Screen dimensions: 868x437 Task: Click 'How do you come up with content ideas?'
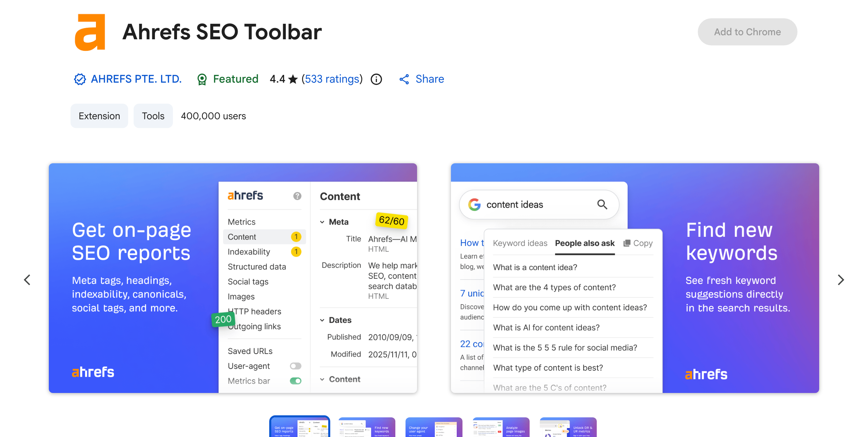(570, 307)
